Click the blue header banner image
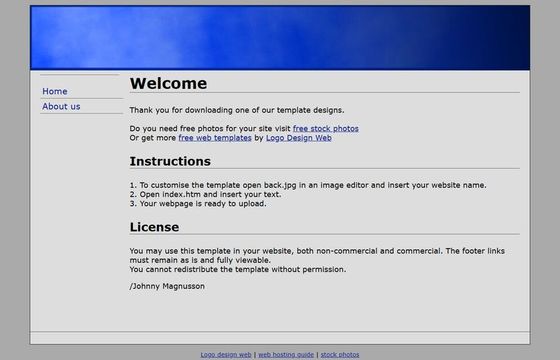This screenshot has height=360, width=560. coord(280,38)
